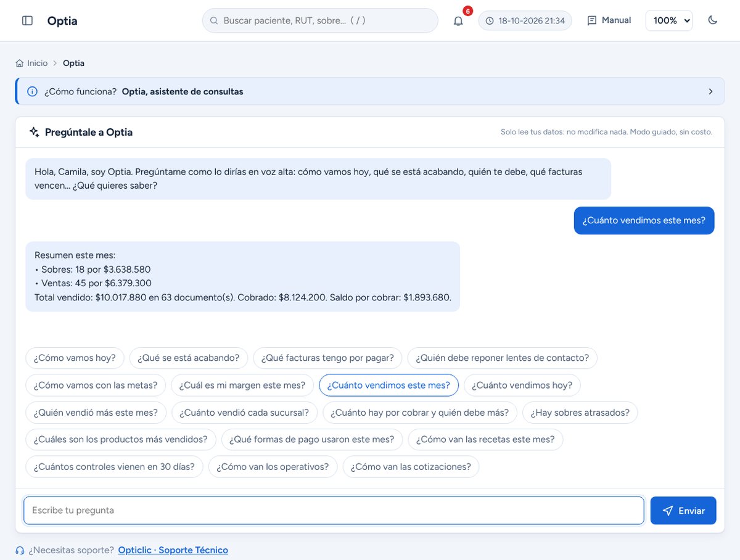This screenshot has width=740, height=560.
Task: Click the headset support icon
Action: tap(20, 550)
